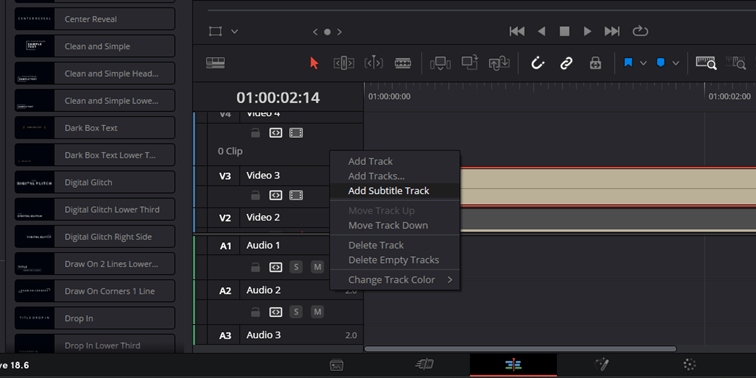Viewport: 756px width, 378px height.
Task: Choose Add Subtitle Track menu entry
Action: pos(395,191)
